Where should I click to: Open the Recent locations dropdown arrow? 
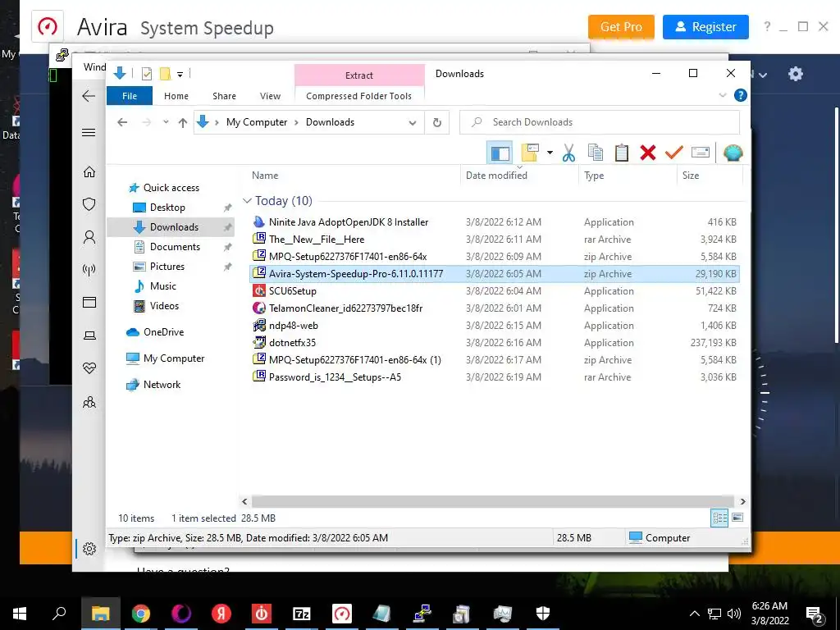point(166,123)
